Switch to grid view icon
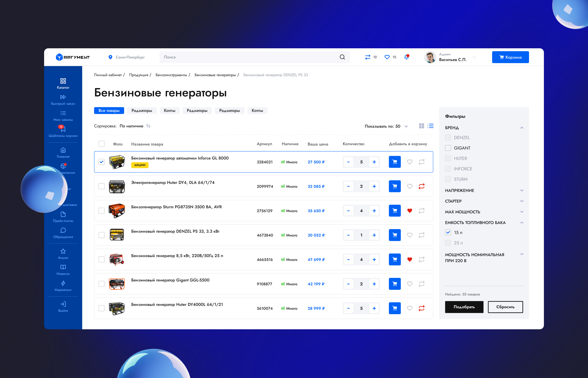This screenshot has width=588, height=378. click(x=421, y=126)
